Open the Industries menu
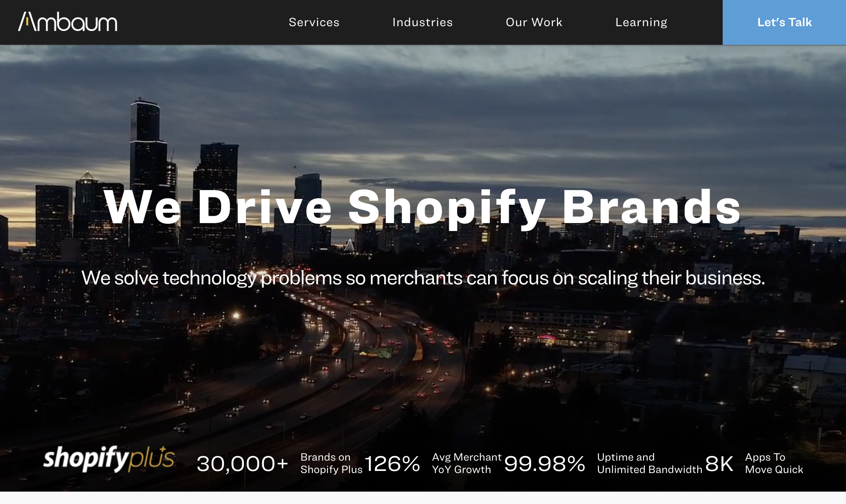 pyautogui.click(x=422, y=22)
